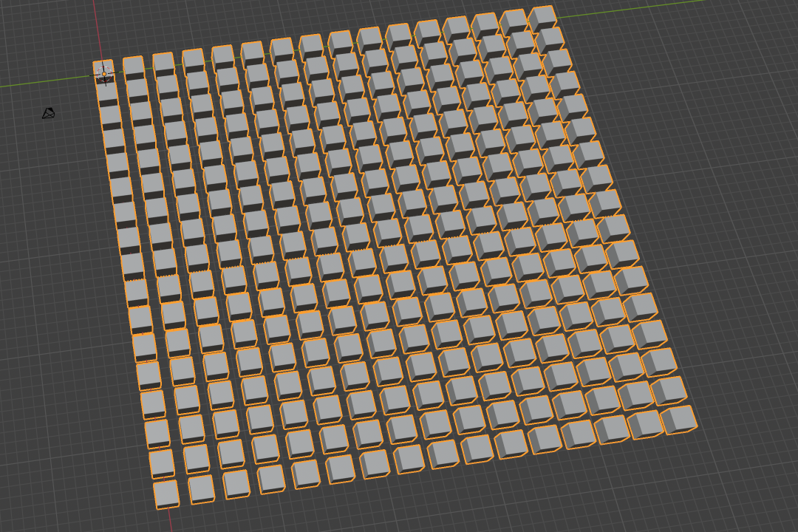
Task: Select the top-right corner cube of the array
Action: 542,18
